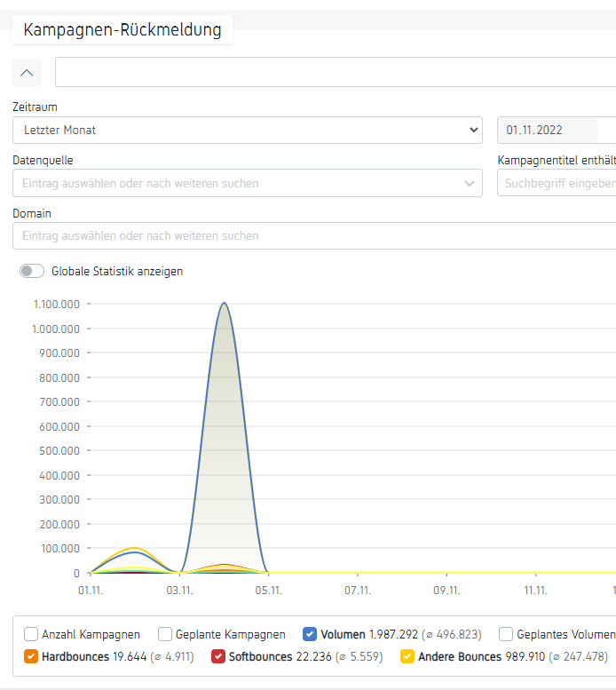Image resolution: width=616 pixels, height=690 pixels.
Task: Enable the 'Geplante Kampagnen' checkbox
Action: tap(165, 634)
